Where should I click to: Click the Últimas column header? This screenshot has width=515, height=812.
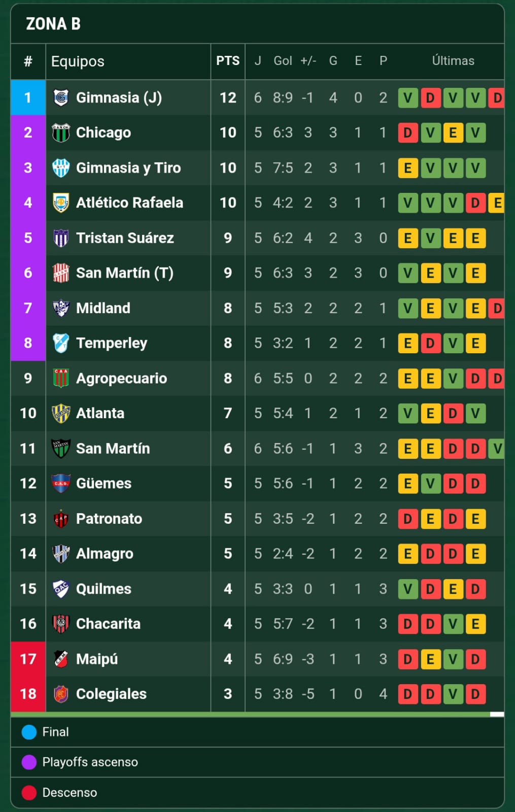tap(453, 61)
